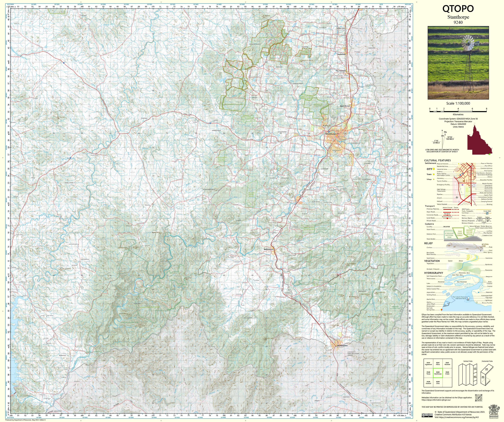Click the Wallangarra town label on map
Screen dimensions: 504x422
click(x=342, y=346)
